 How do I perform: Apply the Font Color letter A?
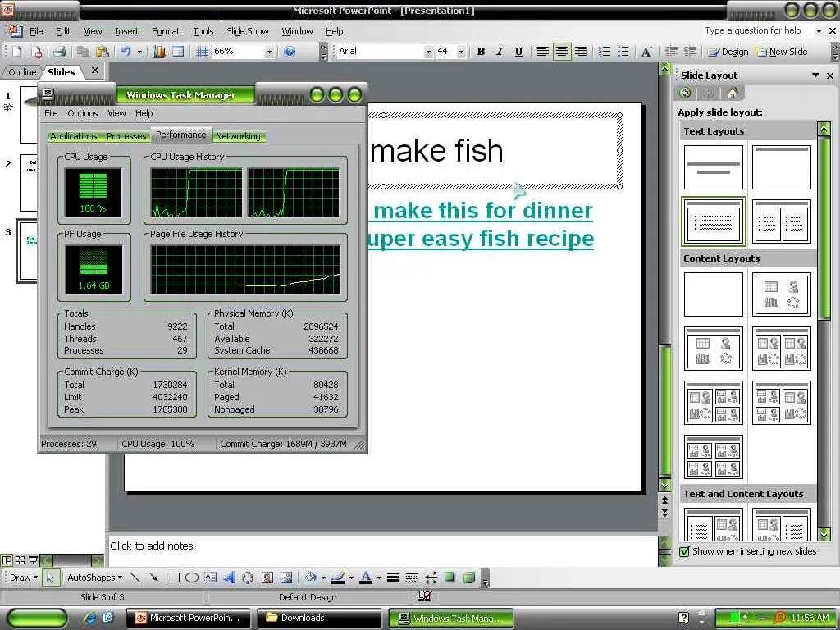tap(367, 577)
